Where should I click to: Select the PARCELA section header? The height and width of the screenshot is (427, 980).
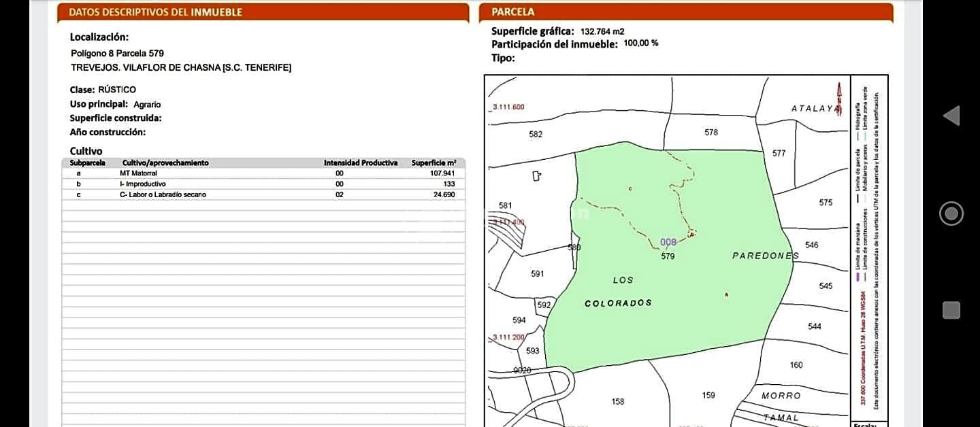click(x=513, y=12)
